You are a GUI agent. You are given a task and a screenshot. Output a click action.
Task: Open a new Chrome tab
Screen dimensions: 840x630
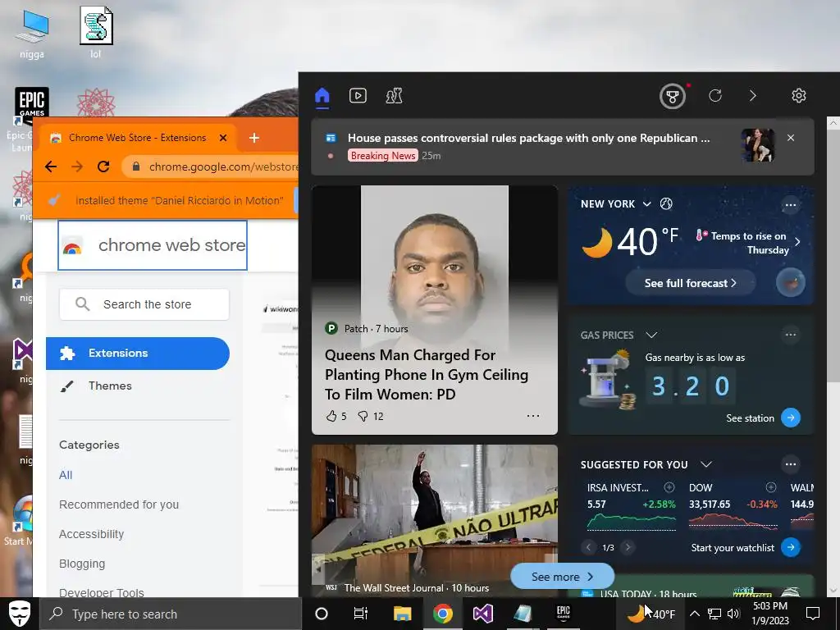(x=254, y=138)
